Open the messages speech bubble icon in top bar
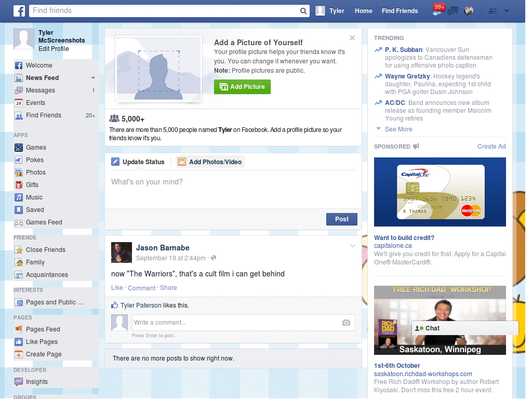The width and height of the screenshot is (532, 399). click(453, 11)
